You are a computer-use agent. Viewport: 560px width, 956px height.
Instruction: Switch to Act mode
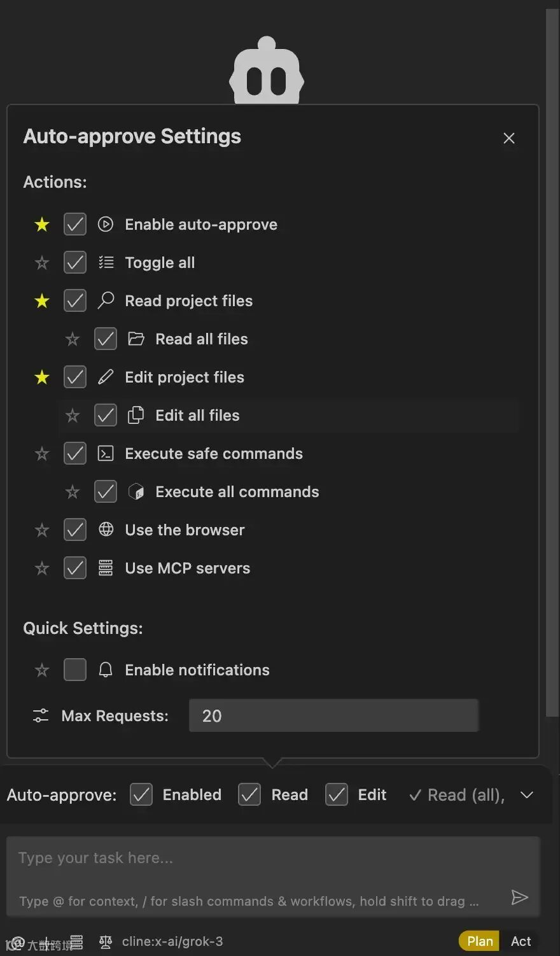(x=521, y=941)
